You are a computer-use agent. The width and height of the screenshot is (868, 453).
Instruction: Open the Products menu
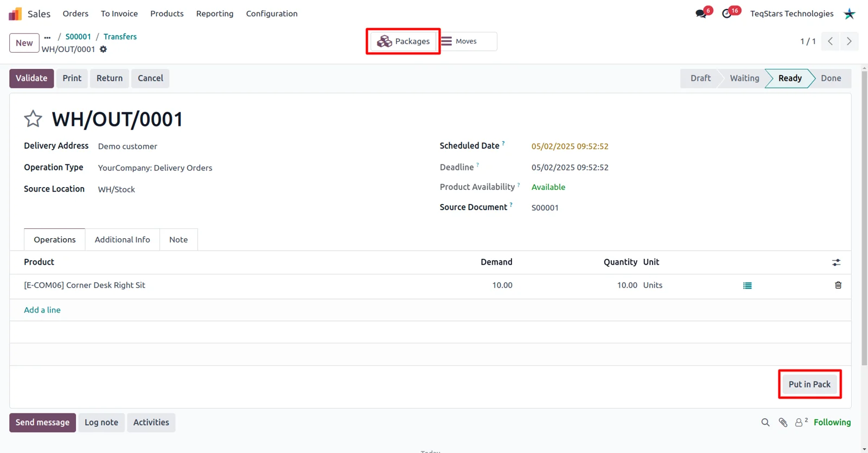(167, 14)
